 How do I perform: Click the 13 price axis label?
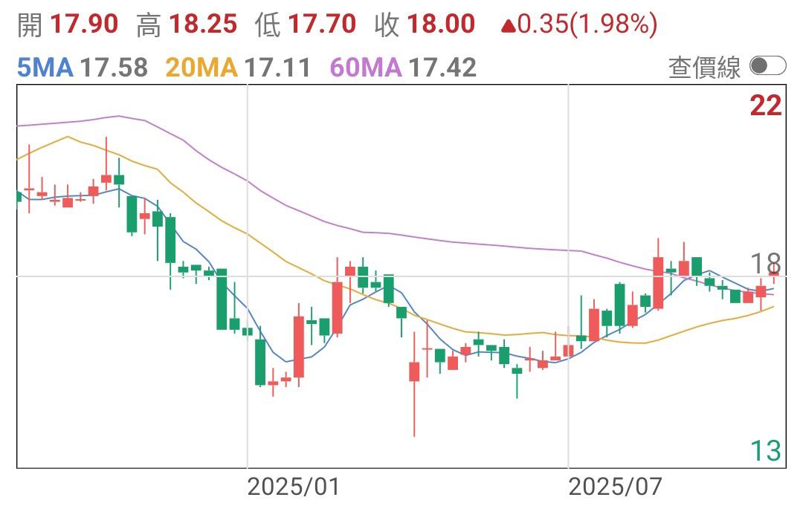tap(766, 451)
